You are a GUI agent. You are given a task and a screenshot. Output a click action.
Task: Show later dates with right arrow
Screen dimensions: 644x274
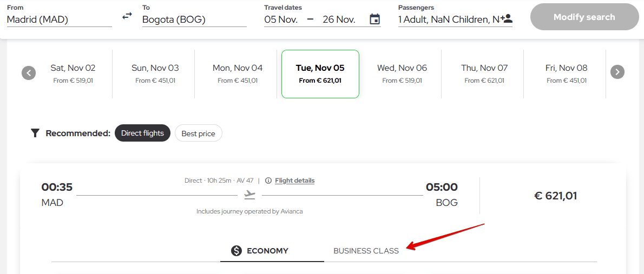tap(617, 72)
